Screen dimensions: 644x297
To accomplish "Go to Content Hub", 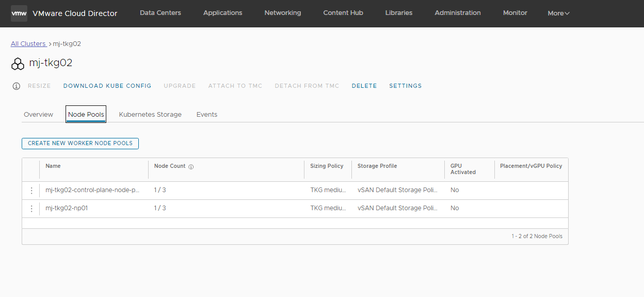I will (343, 13).
